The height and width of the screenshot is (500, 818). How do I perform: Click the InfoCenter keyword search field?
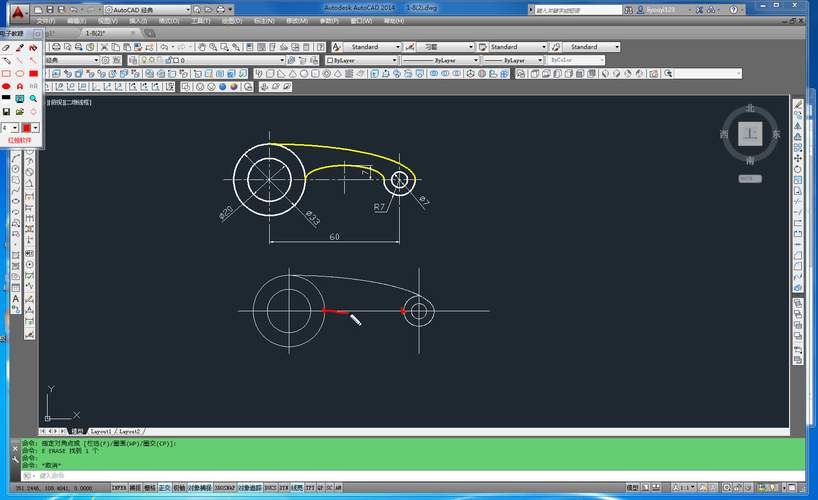point(578,9)
